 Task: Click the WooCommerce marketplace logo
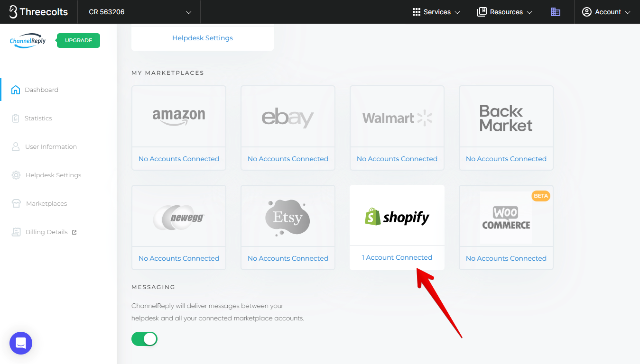click(x=506, y=218)
